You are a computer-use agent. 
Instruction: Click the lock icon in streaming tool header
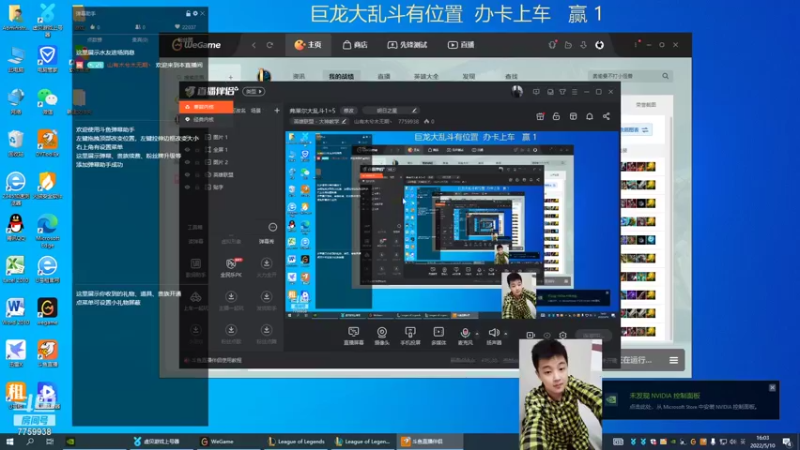pyautogui.click(x=556, y=116)
